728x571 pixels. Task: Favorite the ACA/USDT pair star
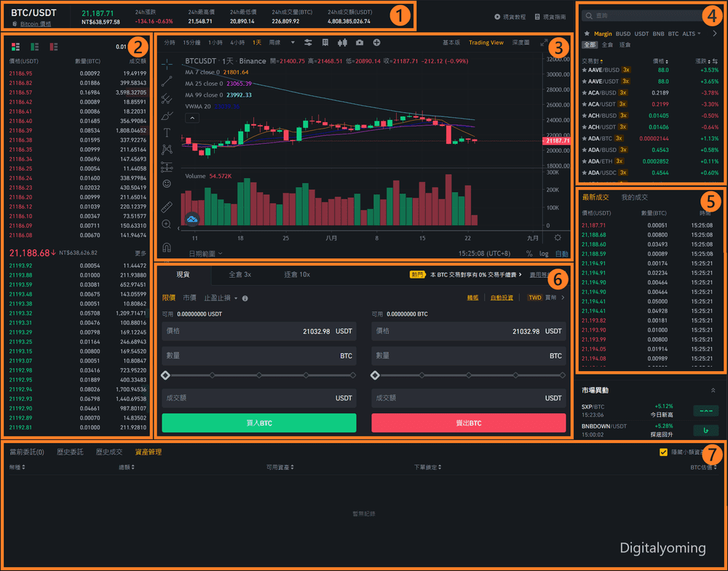click(585, 104)
